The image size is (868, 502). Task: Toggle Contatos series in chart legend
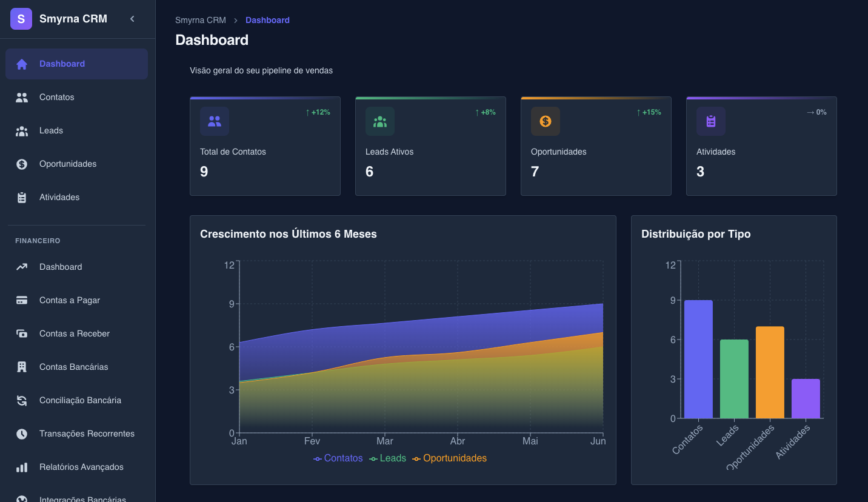click(338, 458)
